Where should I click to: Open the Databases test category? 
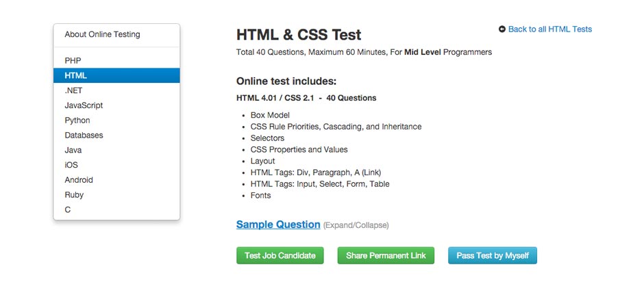pos(84,135)
